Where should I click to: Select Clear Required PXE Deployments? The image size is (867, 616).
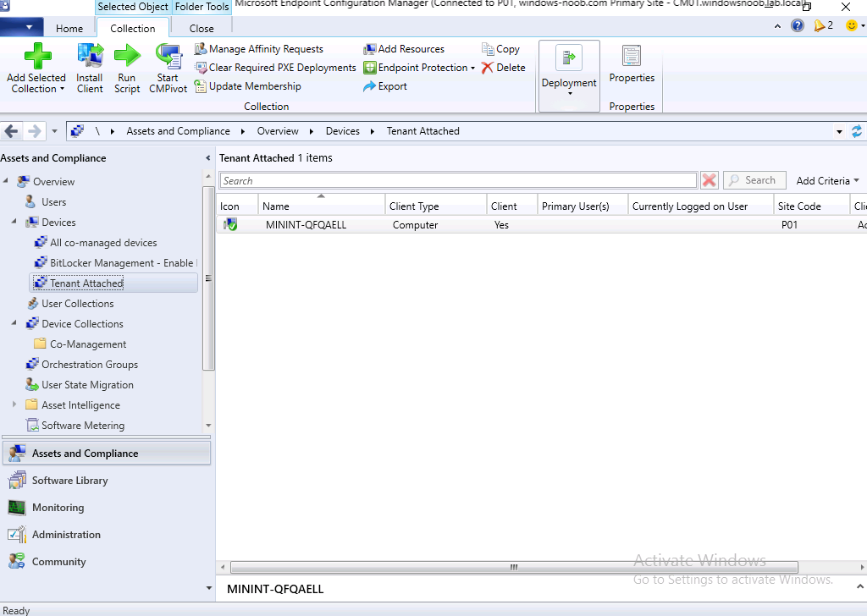coord(275,68)
